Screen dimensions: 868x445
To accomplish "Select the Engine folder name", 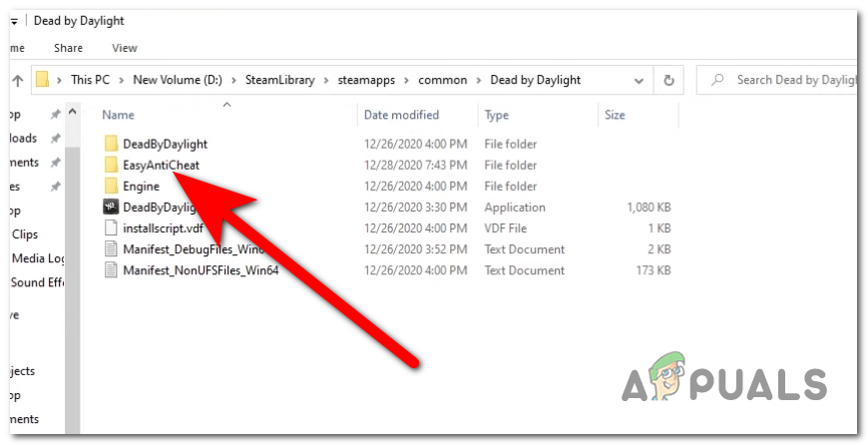I will [x=141, y=186].
